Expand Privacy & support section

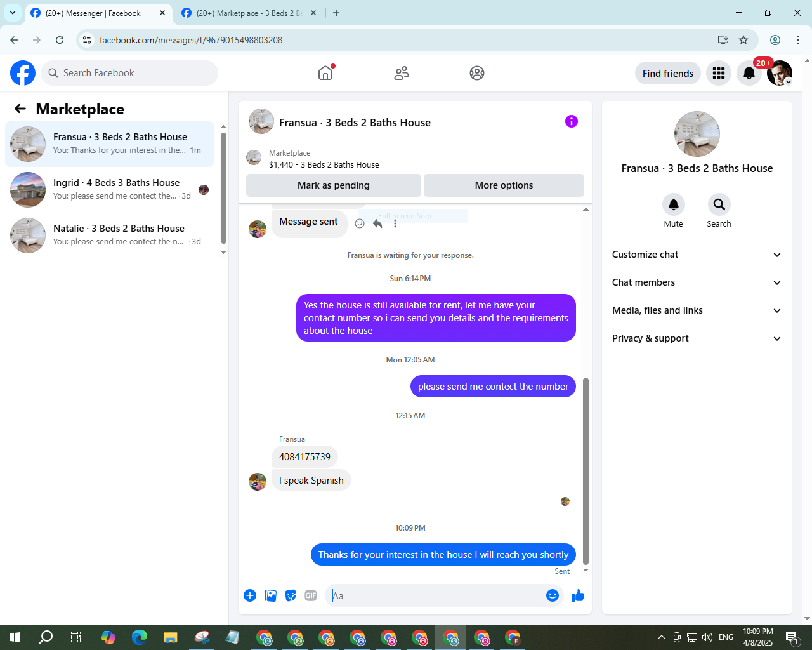pos(697,338)
